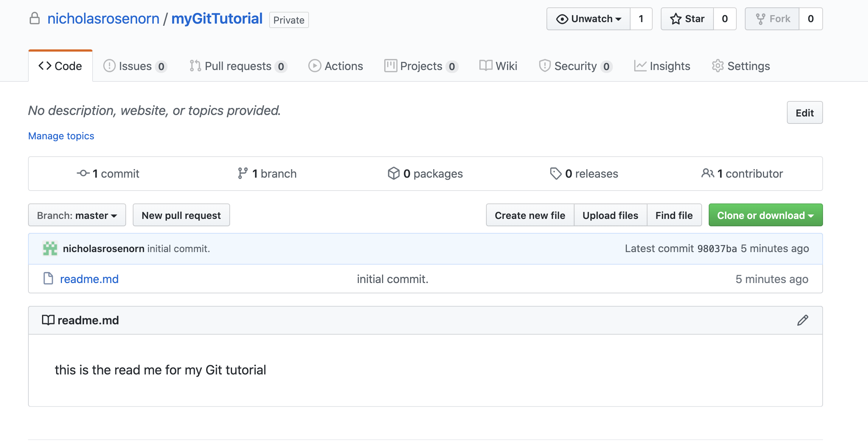Click the Manage topics link

coord(61,136)
